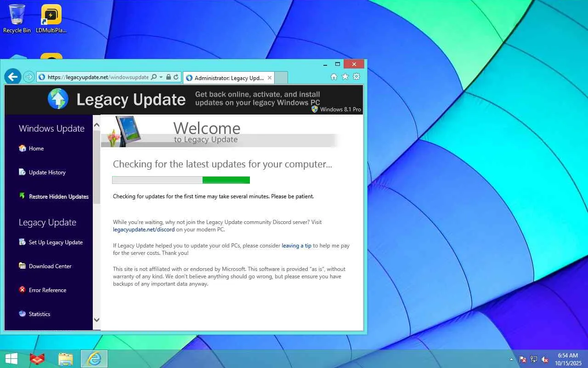Open the Windows Start button
The image size is (588, 368).
(x=11, y=359)
